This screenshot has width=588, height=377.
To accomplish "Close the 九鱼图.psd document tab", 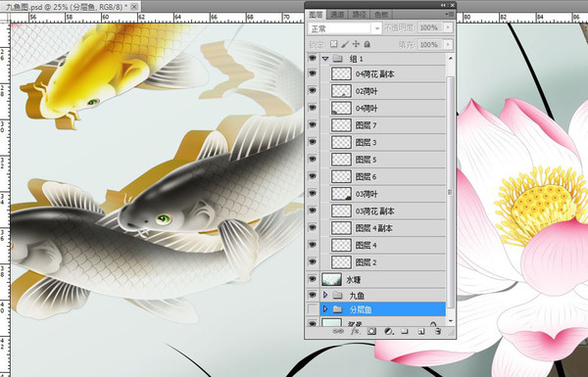I will point(134,7).
